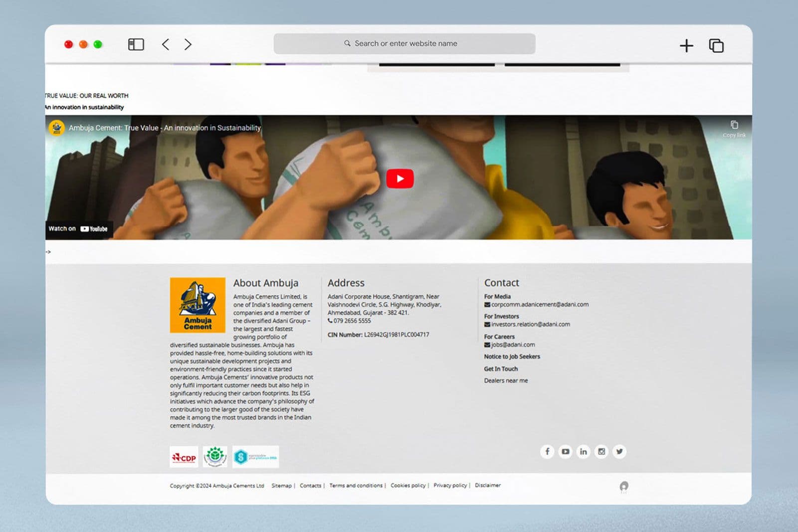This screenshot has height=532, width=798.
Task: Click the chatbot icon at footer right
Action: coord(624,487)
